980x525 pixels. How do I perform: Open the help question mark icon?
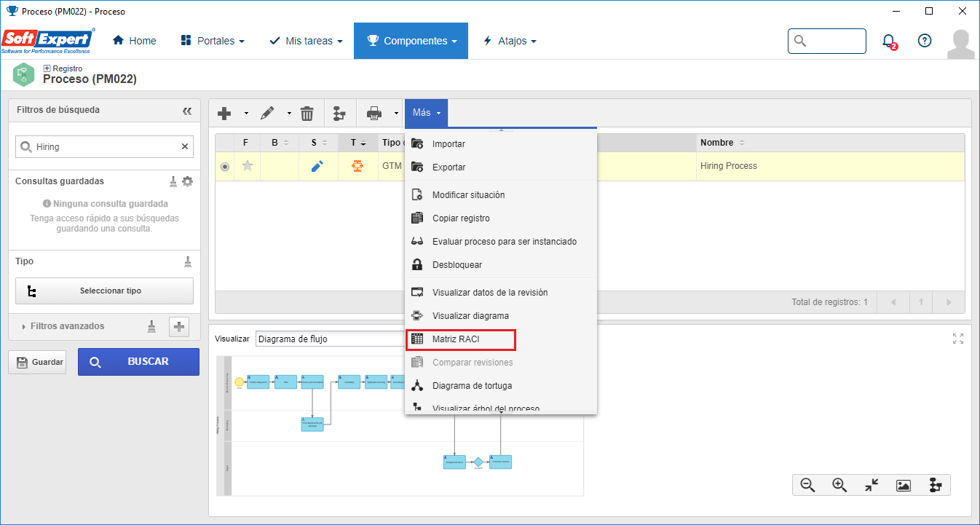coord(925,41)
